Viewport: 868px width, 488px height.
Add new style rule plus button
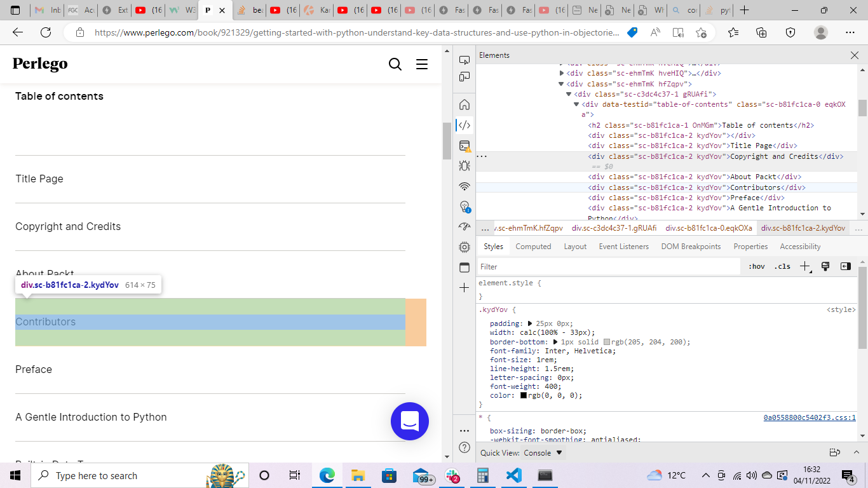tap(805, 266)
